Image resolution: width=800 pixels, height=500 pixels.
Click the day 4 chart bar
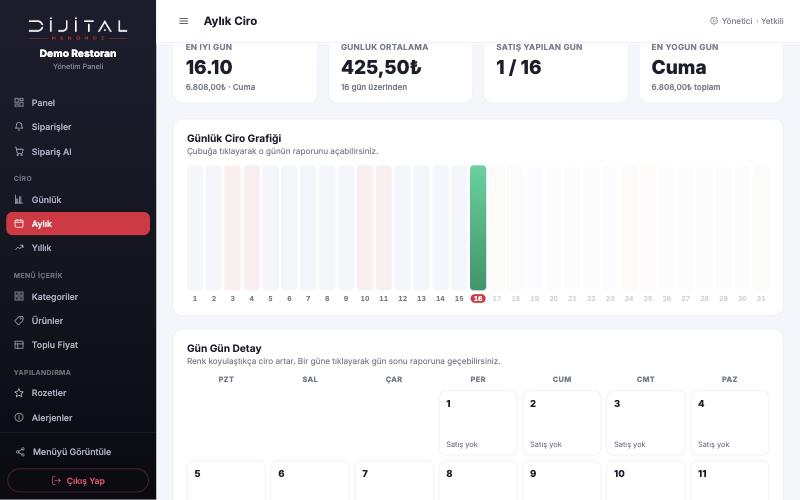pos(252,228)
